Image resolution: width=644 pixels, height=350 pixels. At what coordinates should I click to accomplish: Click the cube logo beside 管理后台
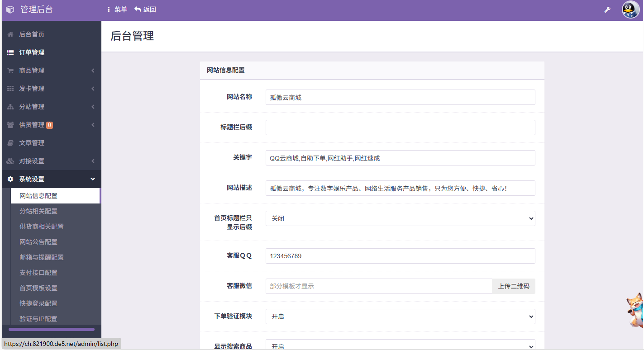(x=10, y=9)
